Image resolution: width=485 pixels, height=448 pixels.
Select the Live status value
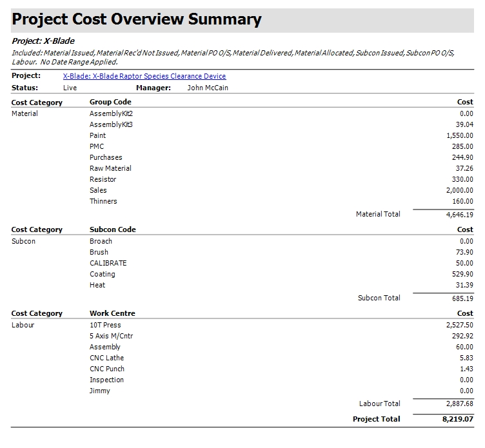coord(70,88)
